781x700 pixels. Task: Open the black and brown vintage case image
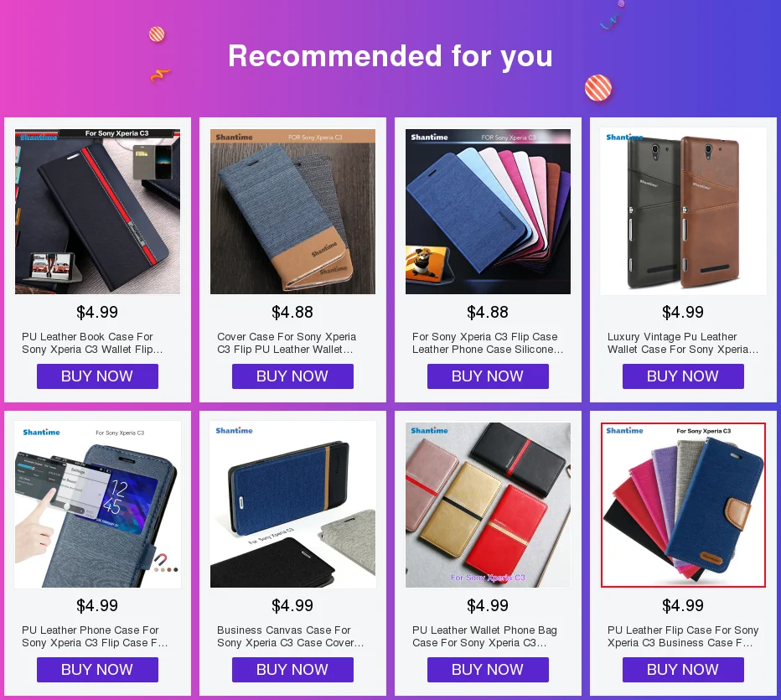click(x=683, y=211)
